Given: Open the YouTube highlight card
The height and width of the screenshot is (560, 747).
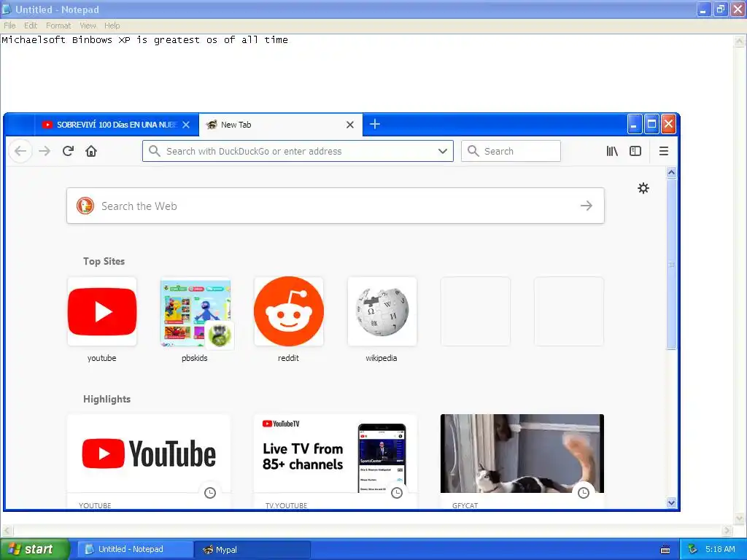Looking at the screenshot, I should coord(149,461).
